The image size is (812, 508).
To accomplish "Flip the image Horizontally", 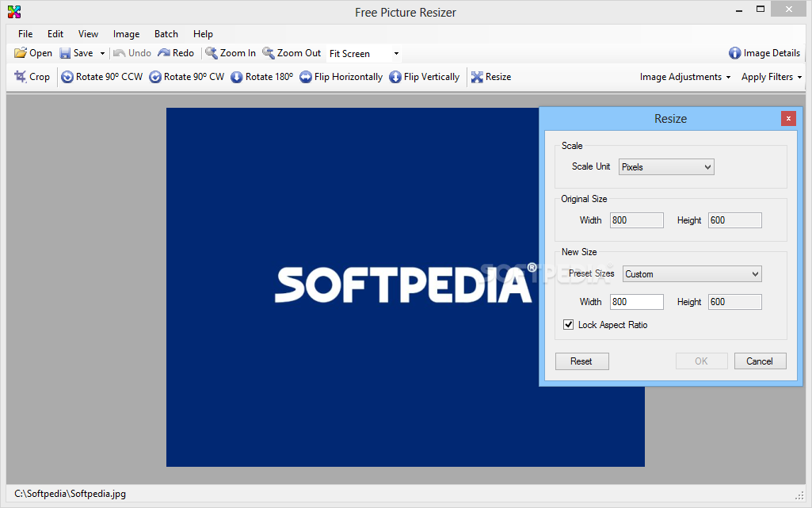I will (x=341, y=77).
